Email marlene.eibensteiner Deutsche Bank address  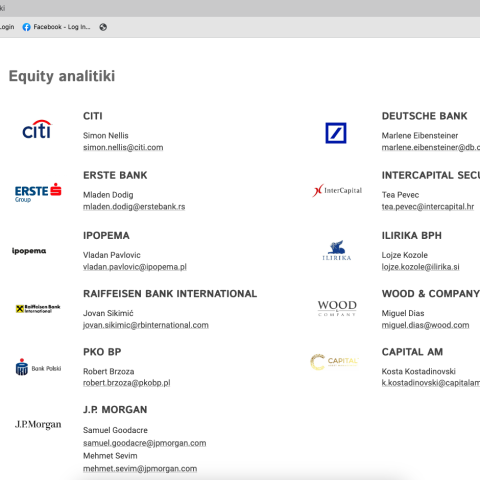tap(431, 147)
